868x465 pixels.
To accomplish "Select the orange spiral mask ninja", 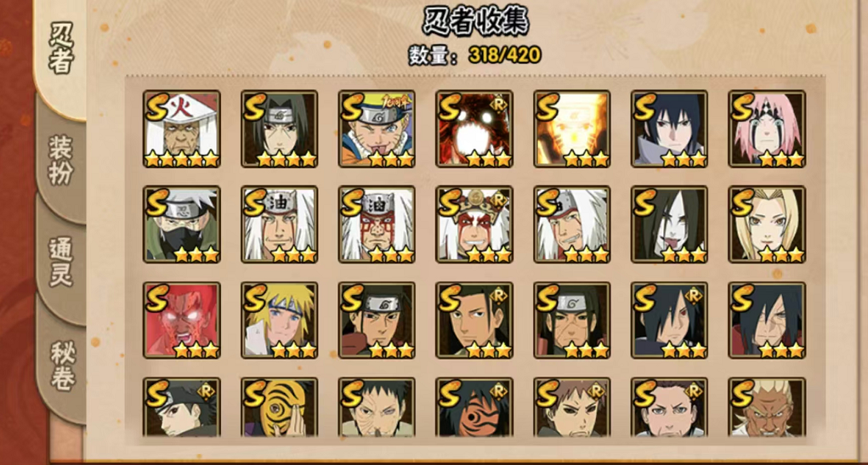I will [279, 407].
